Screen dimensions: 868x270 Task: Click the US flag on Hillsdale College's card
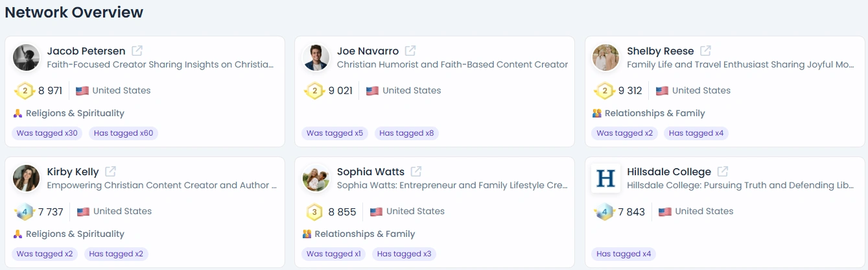tap(664, 212)
